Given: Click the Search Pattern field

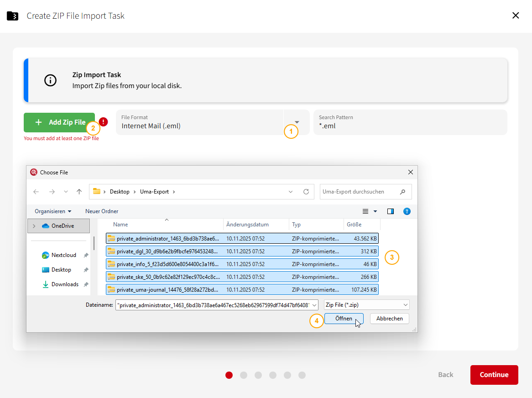Looking at the screenshot, I should [410, 122].
